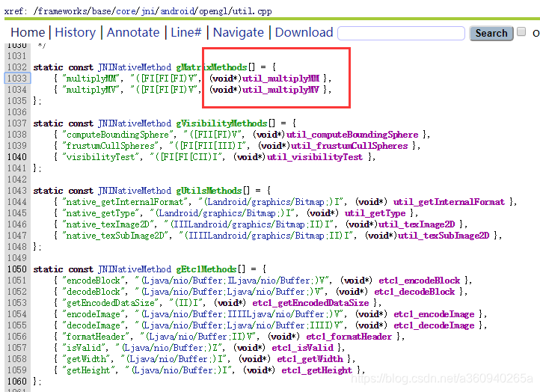Open gEtc1Methods symbol
The image size is (540, 392).
[x=206, y=269]
